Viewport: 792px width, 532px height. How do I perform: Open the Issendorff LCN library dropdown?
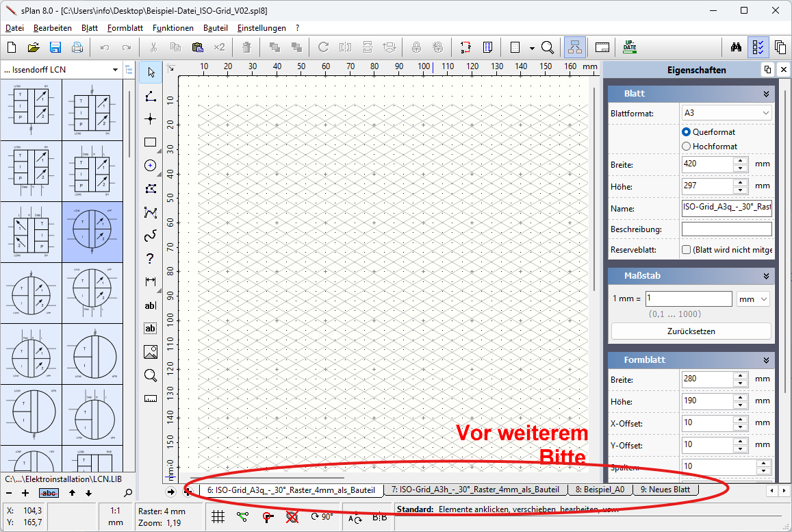tap(115, 70)
